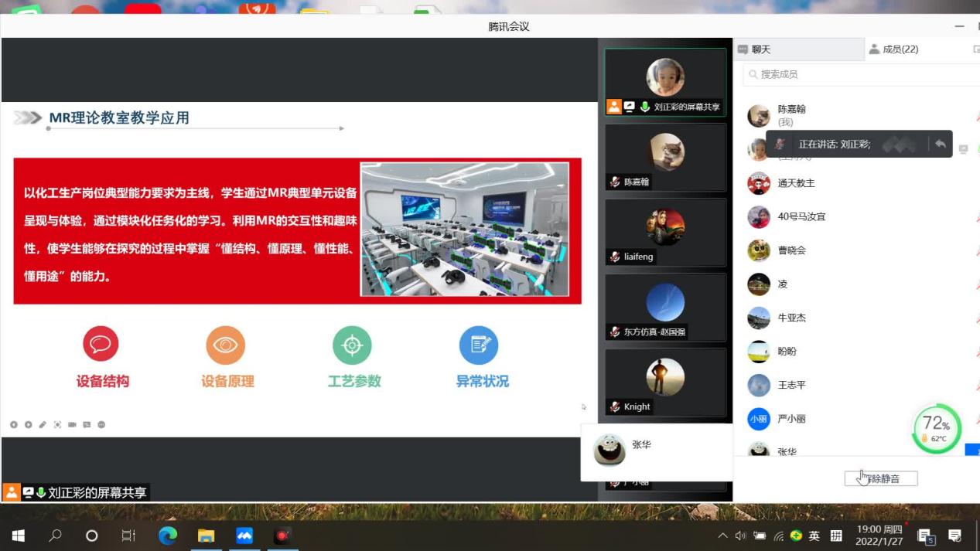
Task: Click the previous slide arrow in slide toolbar
Action: point(14,424)
